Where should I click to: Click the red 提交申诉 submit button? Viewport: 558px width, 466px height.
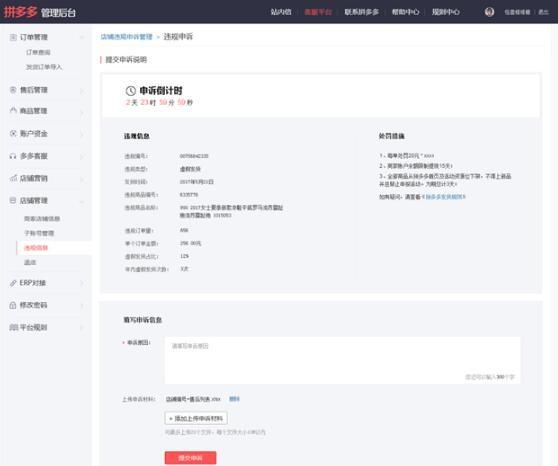190,458
